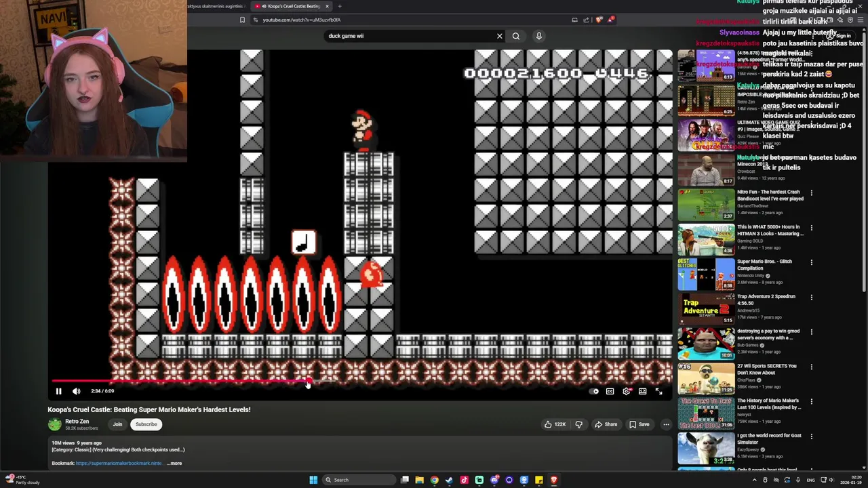Launch Steam from the taskbar

(450, 480)
